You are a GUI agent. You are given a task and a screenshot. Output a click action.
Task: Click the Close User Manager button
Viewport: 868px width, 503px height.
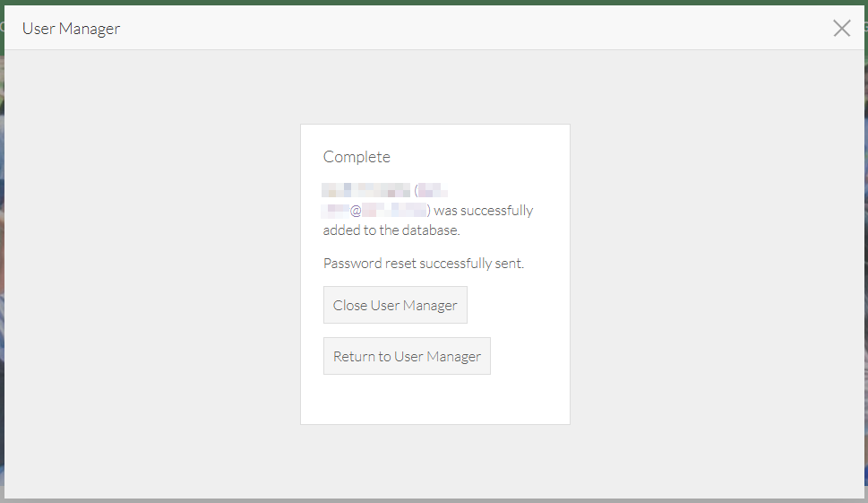(395, 305)
